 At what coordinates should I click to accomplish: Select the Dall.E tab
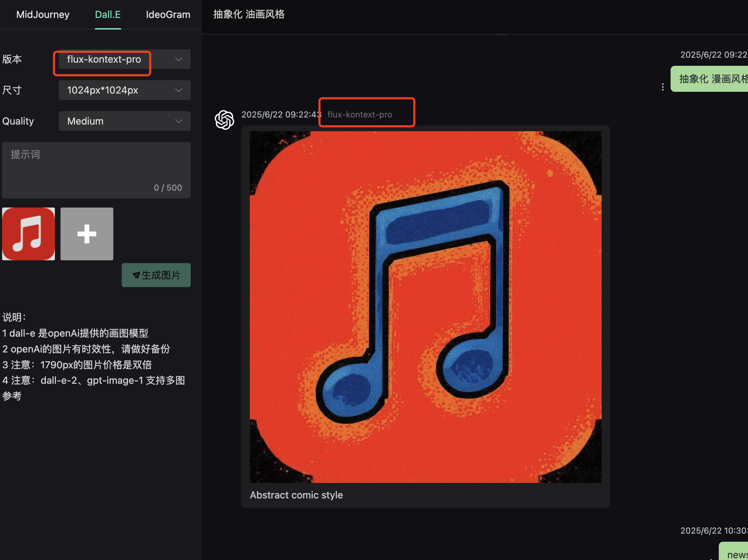[108, 14]
